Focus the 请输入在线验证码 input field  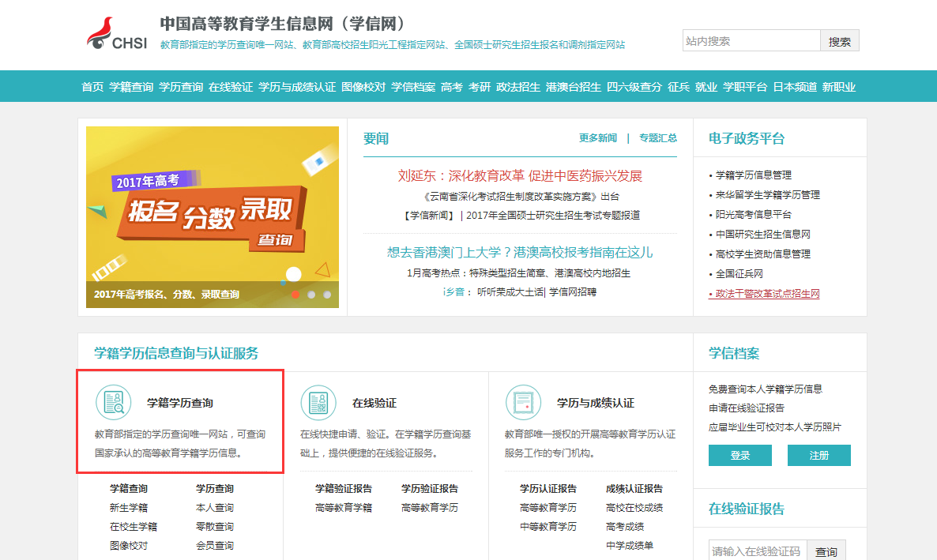pos(757,551)
